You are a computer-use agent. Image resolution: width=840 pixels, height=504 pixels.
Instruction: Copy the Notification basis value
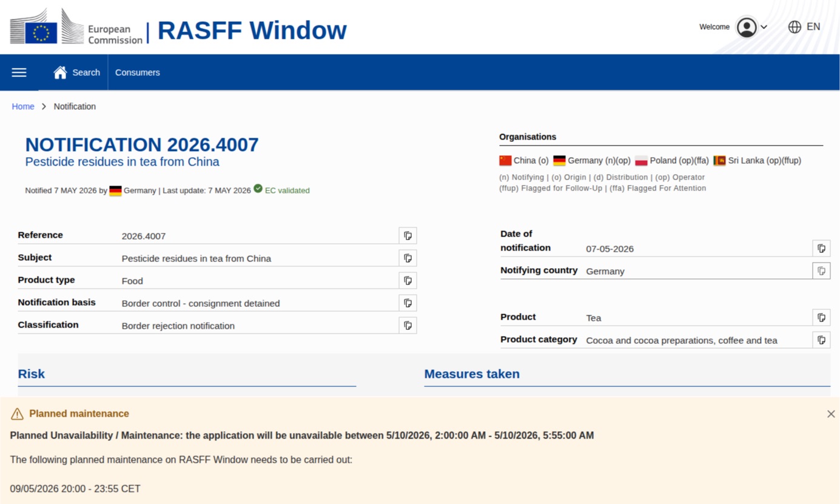408,303
